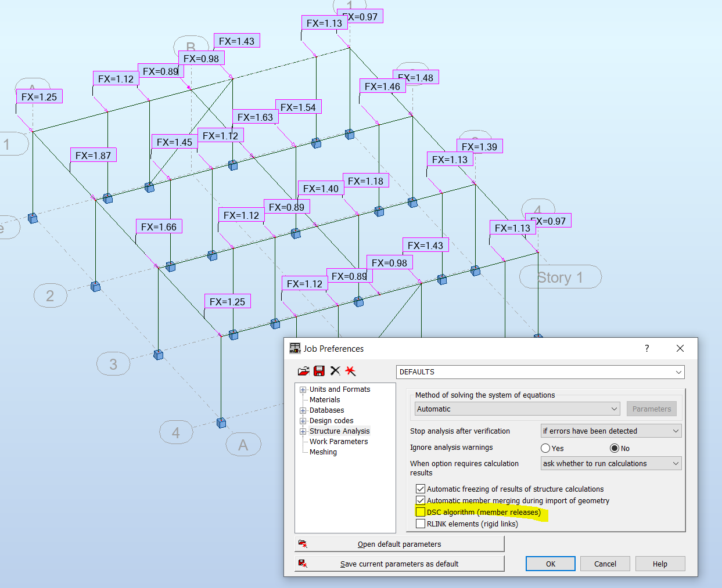Expand the Units and Formats tree node
The height and width of the screenshot is (588, 722).
tap(303, 389)
